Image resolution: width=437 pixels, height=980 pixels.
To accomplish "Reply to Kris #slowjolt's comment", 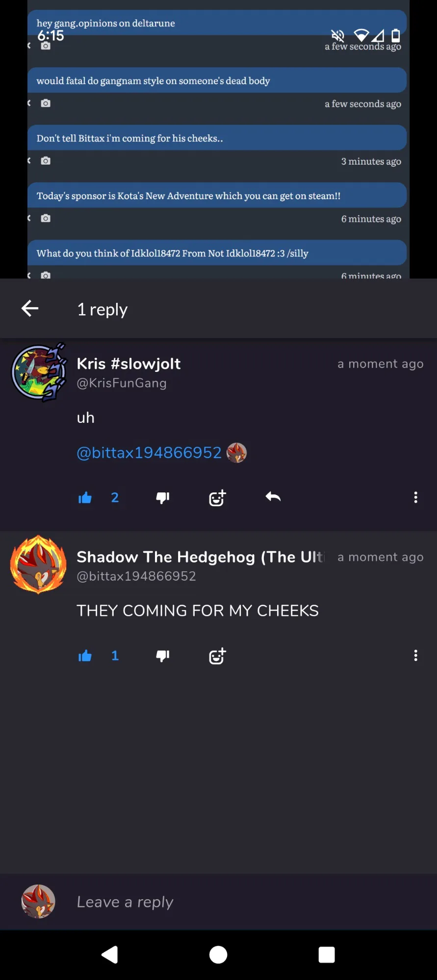I will pos(273,497).
